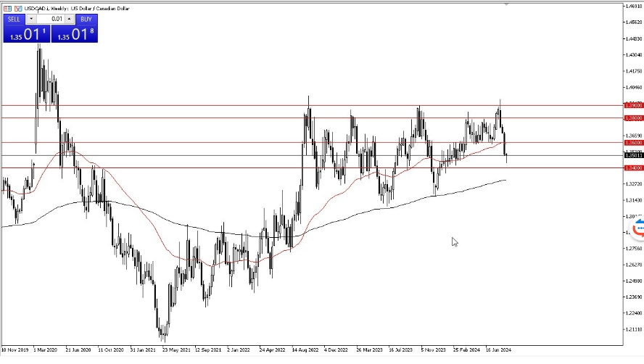Viewport: 644px width, 364px height.
Task: Click the current price 1.35011 label
Action: pyautogui.click(x=633, y=155)
